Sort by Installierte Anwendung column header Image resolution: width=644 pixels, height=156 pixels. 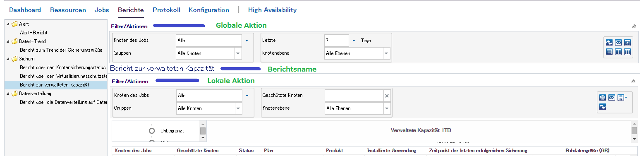[x=391, y=151]
